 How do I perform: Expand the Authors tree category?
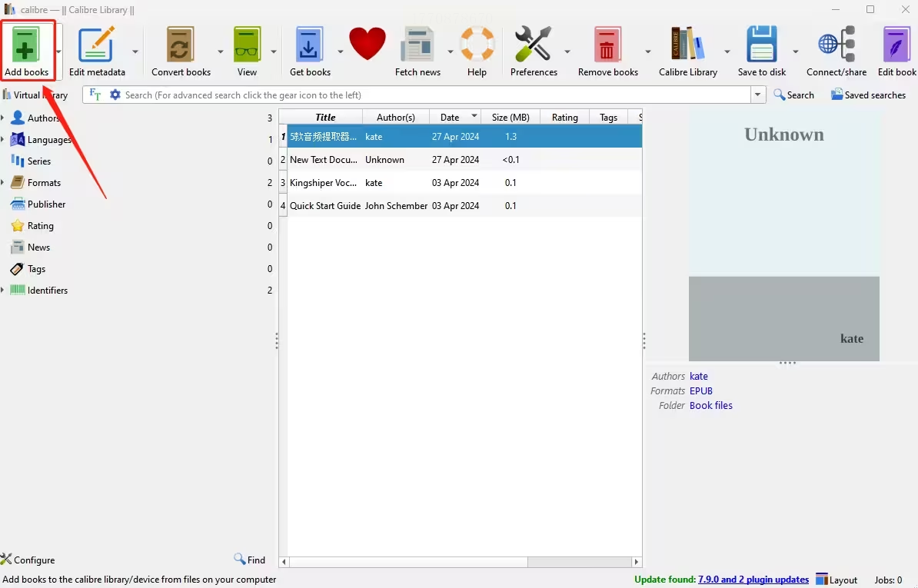pyautogui.click(x=3, y=118)
